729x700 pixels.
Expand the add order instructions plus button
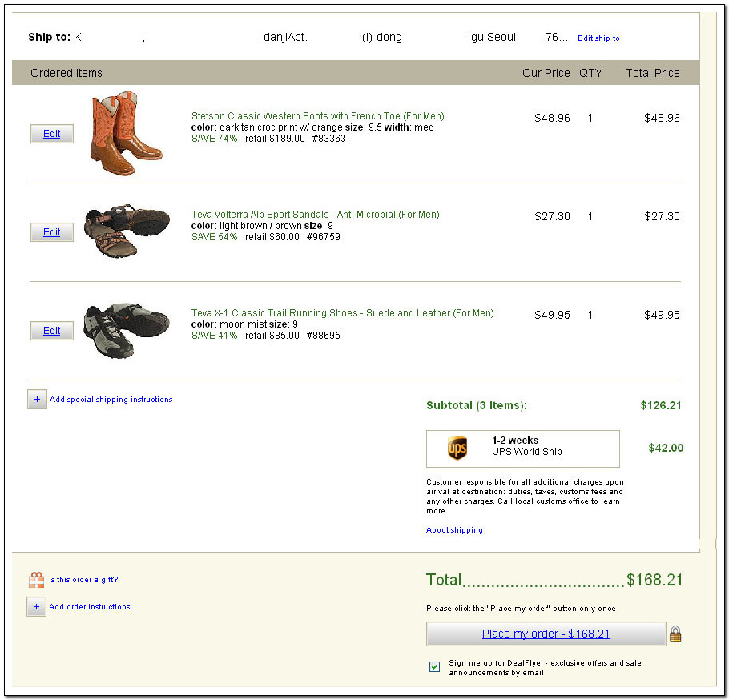coord(36,607)
